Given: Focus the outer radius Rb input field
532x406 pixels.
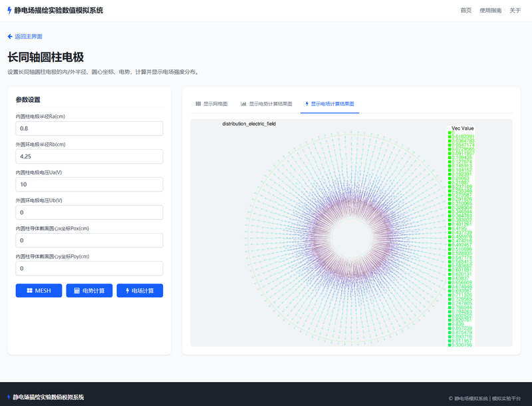Looking at the screenshot, I should pyautogui.click(x=89, y=156).
